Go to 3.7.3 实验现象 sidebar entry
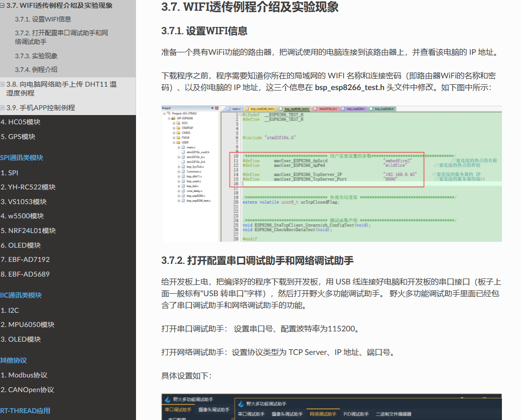 pos(36,56)
